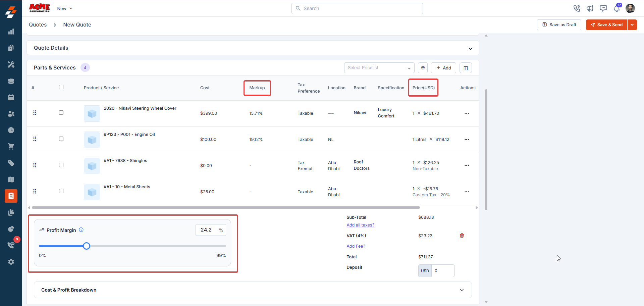Click the Add all taxes? link
Image resolution: width=644 pixels, height=306 pixels.
[360, 225]
